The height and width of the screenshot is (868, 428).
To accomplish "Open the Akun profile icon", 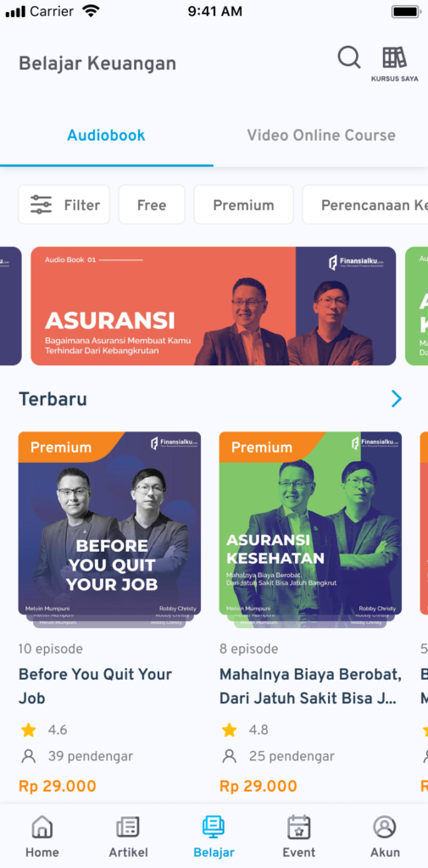I will [x=384, y=827].
